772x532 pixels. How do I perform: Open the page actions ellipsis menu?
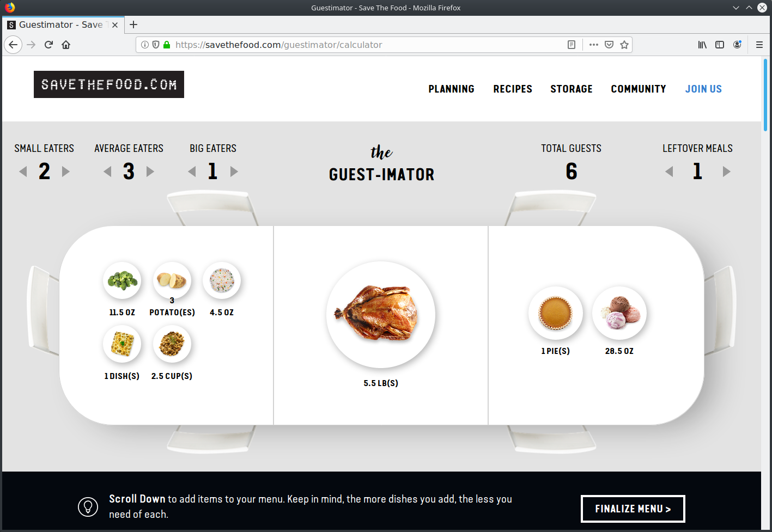click(x=594, y=45)
